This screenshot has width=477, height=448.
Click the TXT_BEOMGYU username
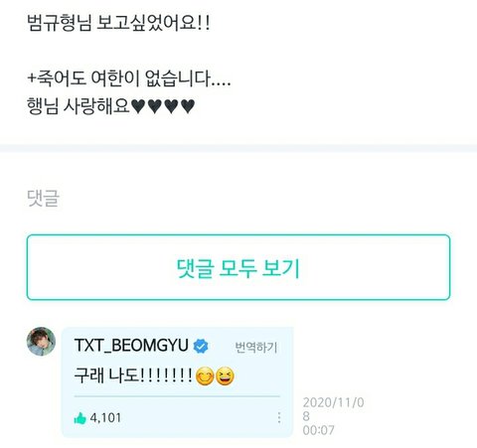pos(131,346)
